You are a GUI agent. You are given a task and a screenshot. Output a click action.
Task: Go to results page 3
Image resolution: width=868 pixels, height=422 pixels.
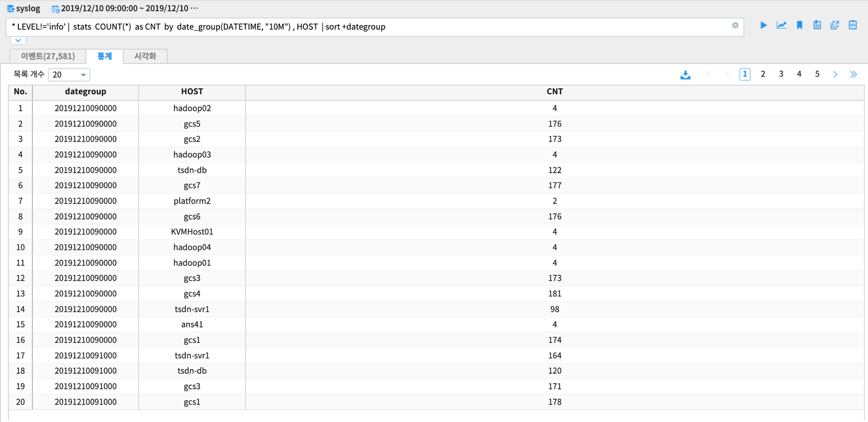[781, 74]
